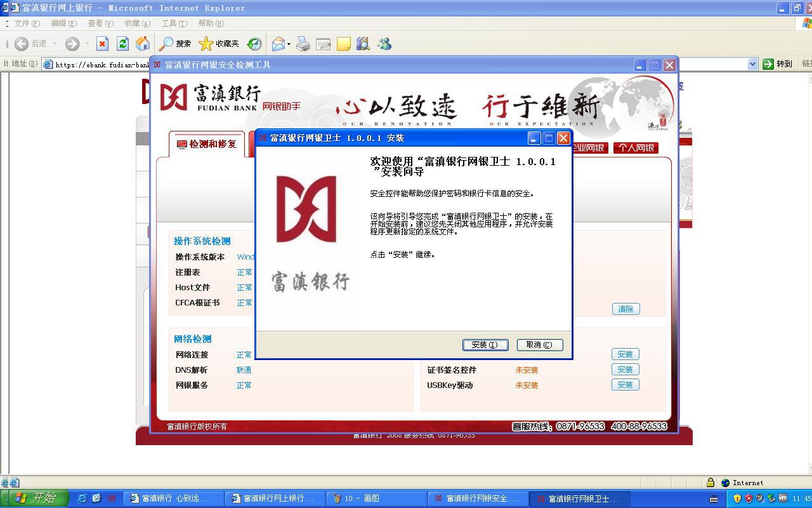
Task: Click the Research book icon in toolbar
Action: pyautogui.click(x=363, y=43)
